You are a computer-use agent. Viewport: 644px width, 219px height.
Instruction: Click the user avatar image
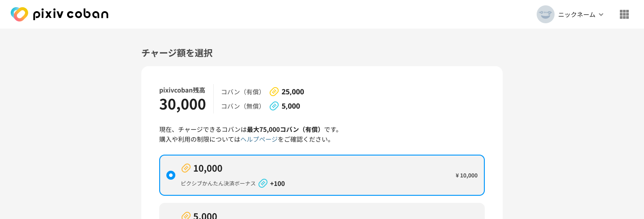tap(545, 14)
